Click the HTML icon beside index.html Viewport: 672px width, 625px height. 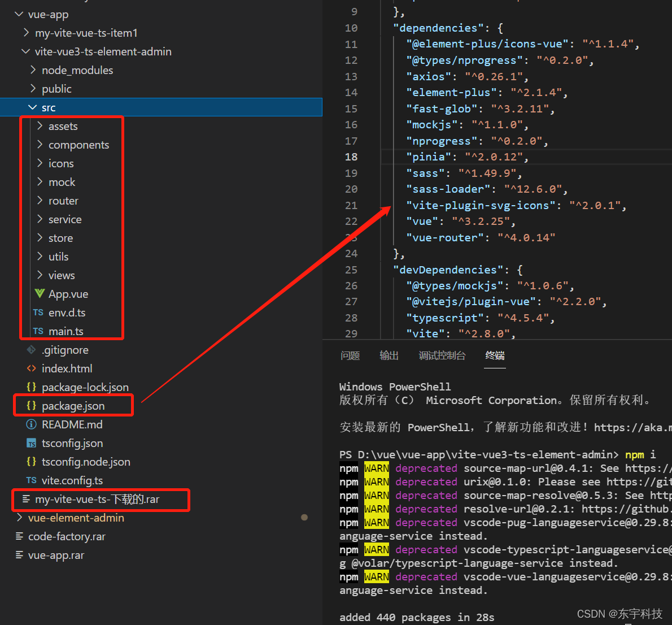pyautogui.click(x=31, y=368)
